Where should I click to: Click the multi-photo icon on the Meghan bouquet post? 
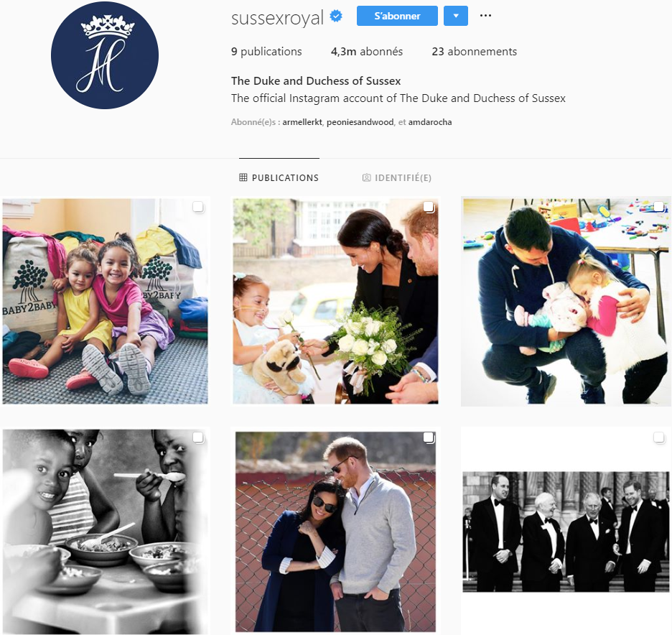429,207
